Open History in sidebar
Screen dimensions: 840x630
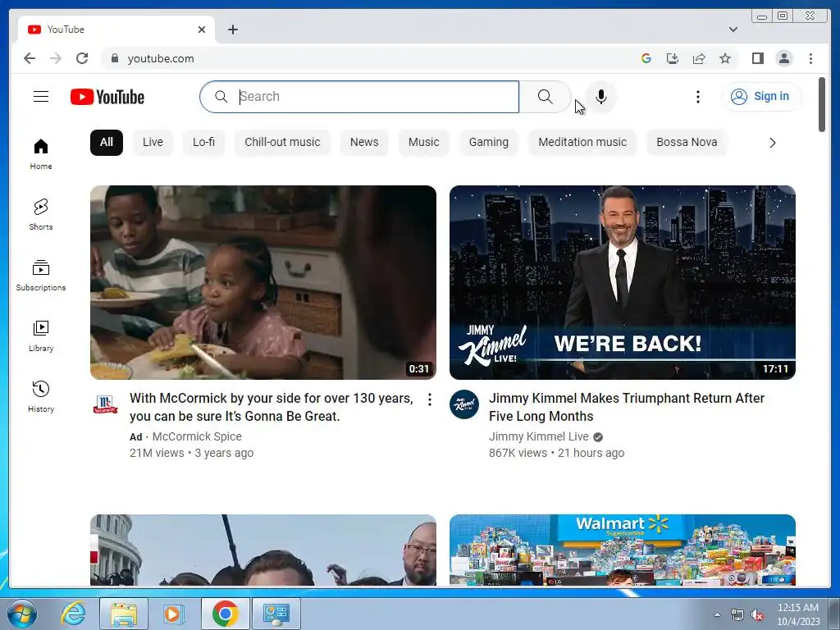click(41, 396)
